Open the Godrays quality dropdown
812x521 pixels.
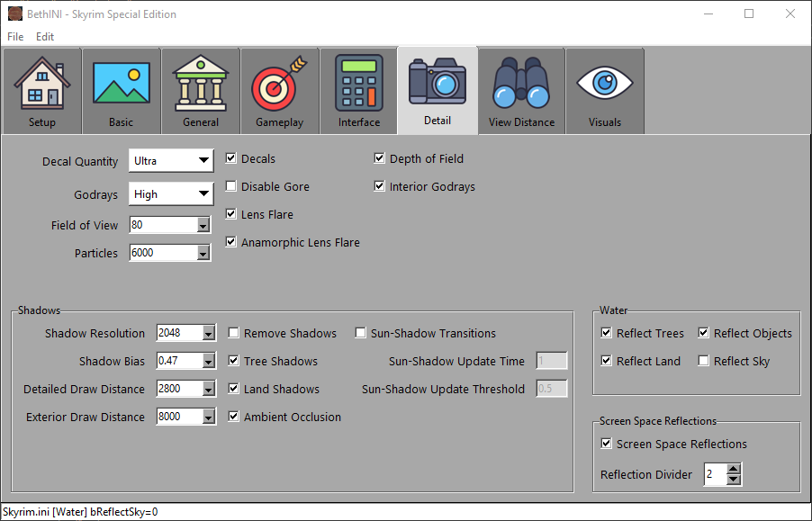[x=171, y=194]
